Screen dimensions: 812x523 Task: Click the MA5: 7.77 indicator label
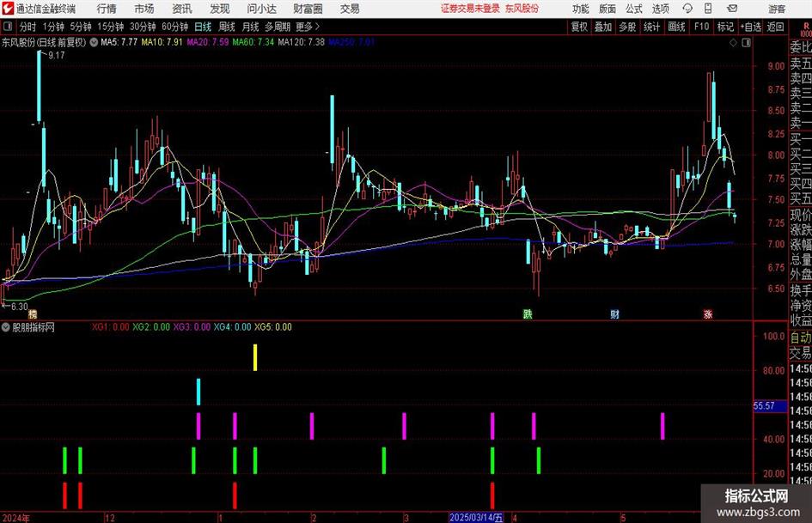pos(119,42)
